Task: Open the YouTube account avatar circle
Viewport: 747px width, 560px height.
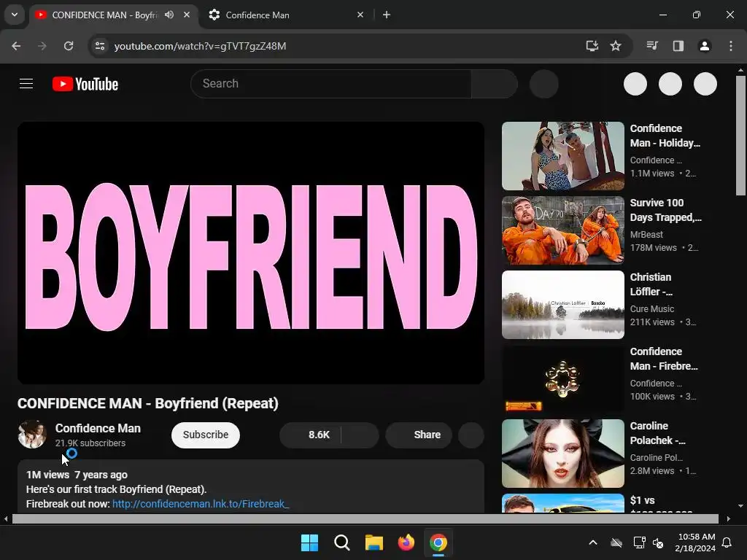Action: coord(705,84)
